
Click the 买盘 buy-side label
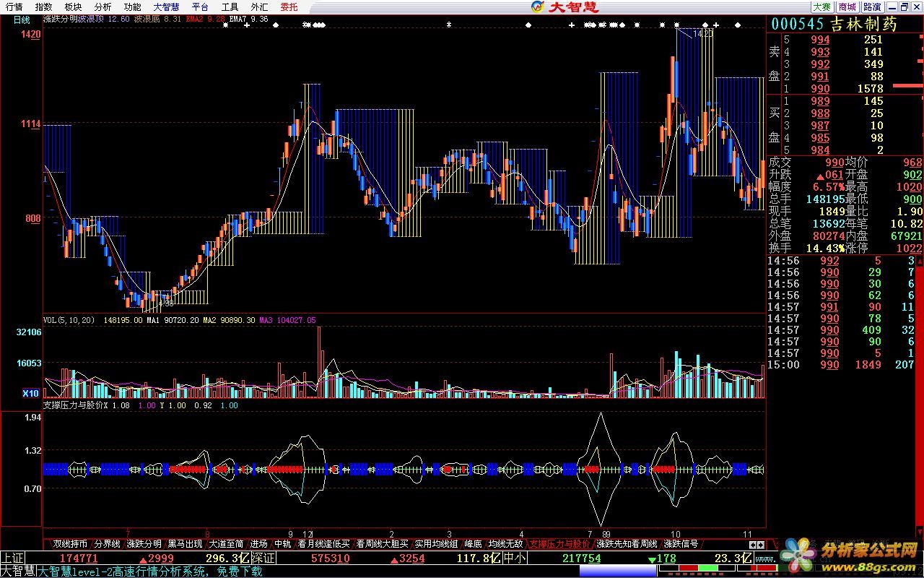coord(775,125)
